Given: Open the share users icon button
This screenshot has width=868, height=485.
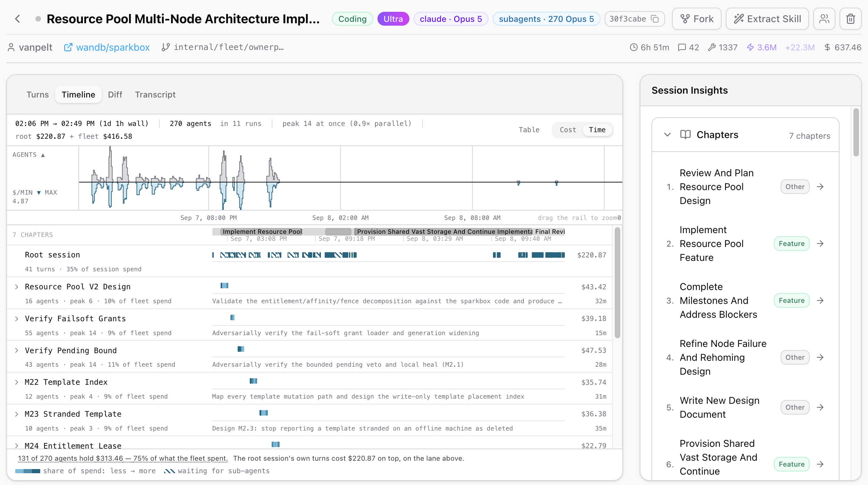Looking at the screenshot, I should click(824, 19).
